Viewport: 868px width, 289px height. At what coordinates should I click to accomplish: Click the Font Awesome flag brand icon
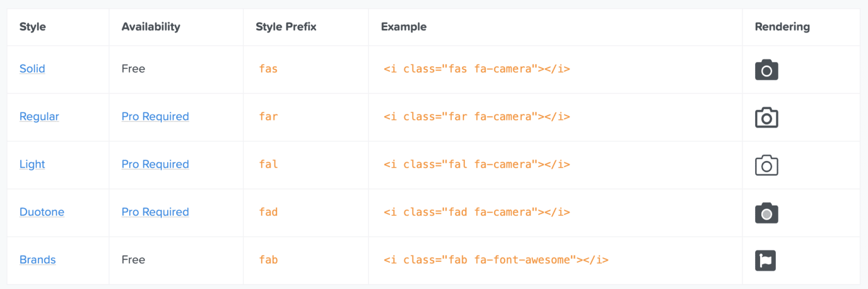[x=765, y=260]
